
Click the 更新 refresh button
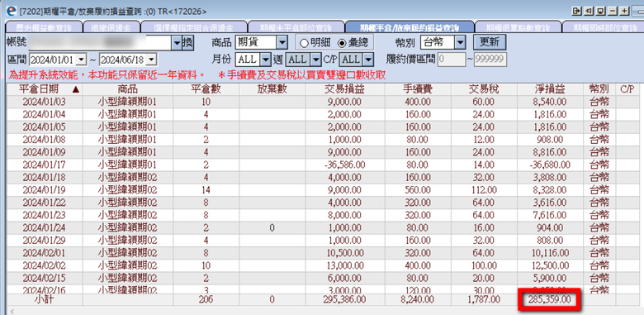(x=489, y=42)
